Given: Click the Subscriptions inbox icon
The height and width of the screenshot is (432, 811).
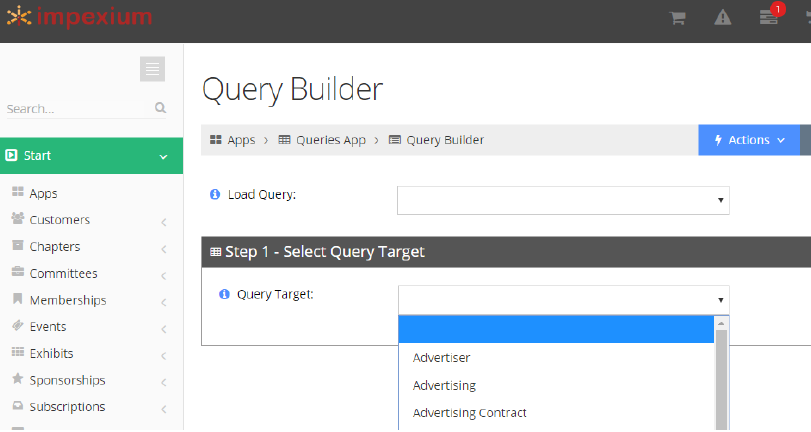Looking at the screenshot, I should click(x=18, y=405).
